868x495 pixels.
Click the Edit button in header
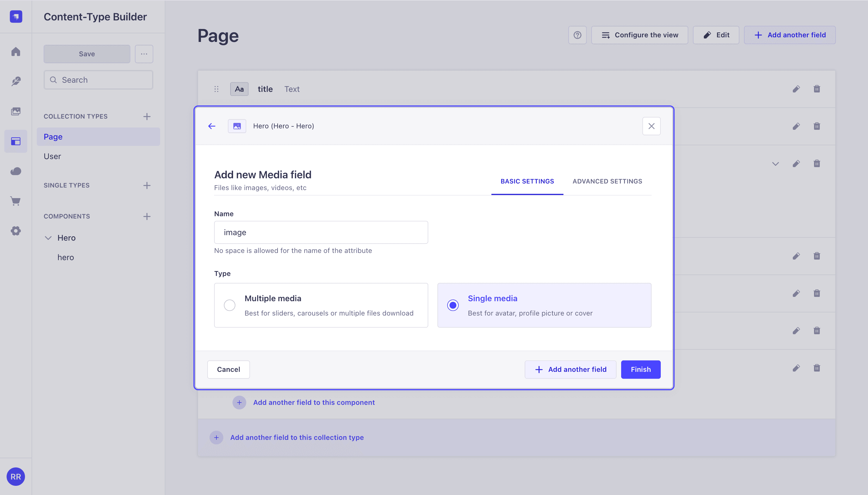pyautogui.click(x=716, y=35)
